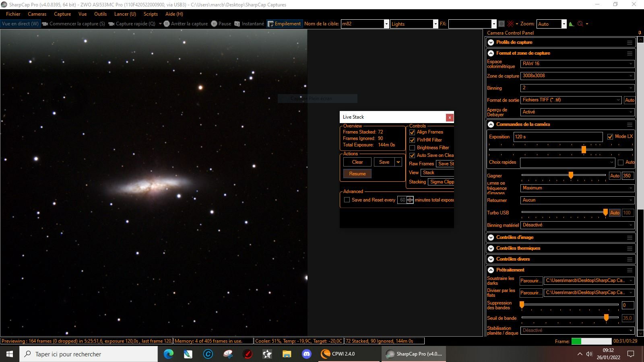Open the limite de fréquence Maximum dropdown

pos(578,188)
